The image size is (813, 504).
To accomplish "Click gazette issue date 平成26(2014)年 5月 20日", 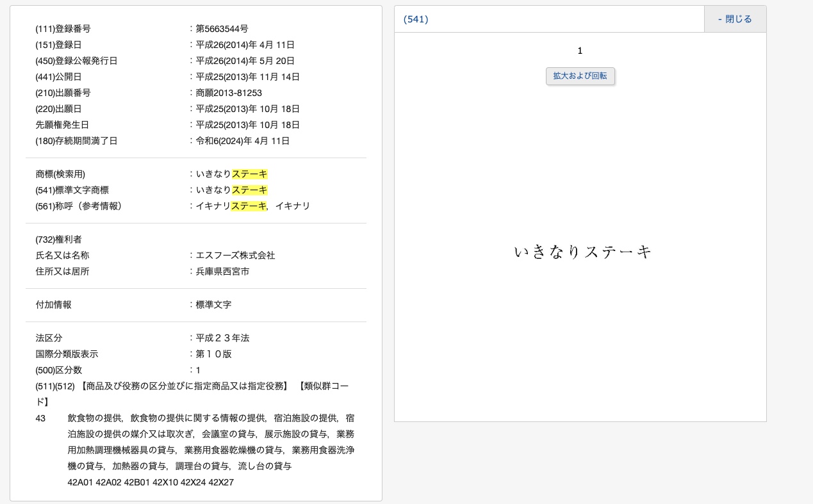I will click(245, 61).
